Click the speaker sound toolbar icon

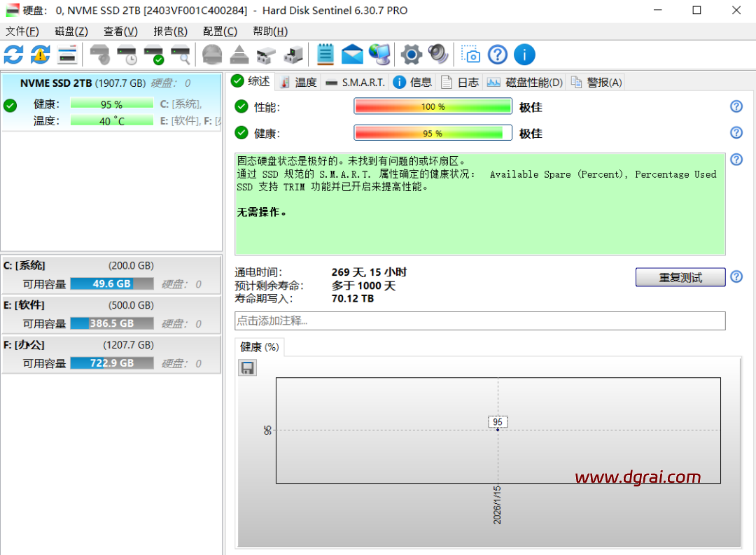[x=438, y=55]
